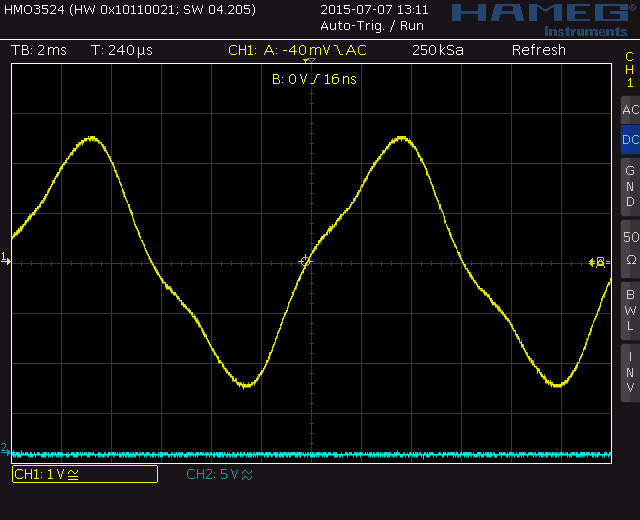
Task: Select AC coupling for channel 1
Action: (630, 110)
